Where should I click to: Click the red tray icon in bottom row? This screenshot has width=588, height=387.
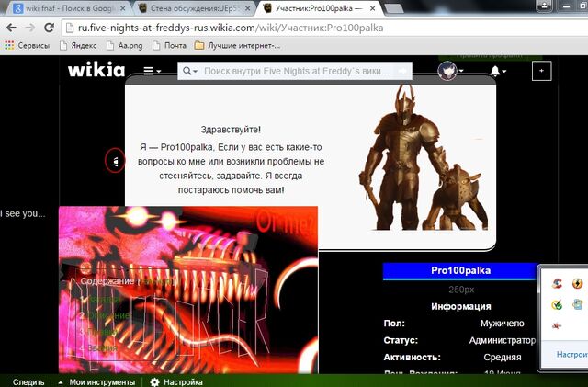557,325
